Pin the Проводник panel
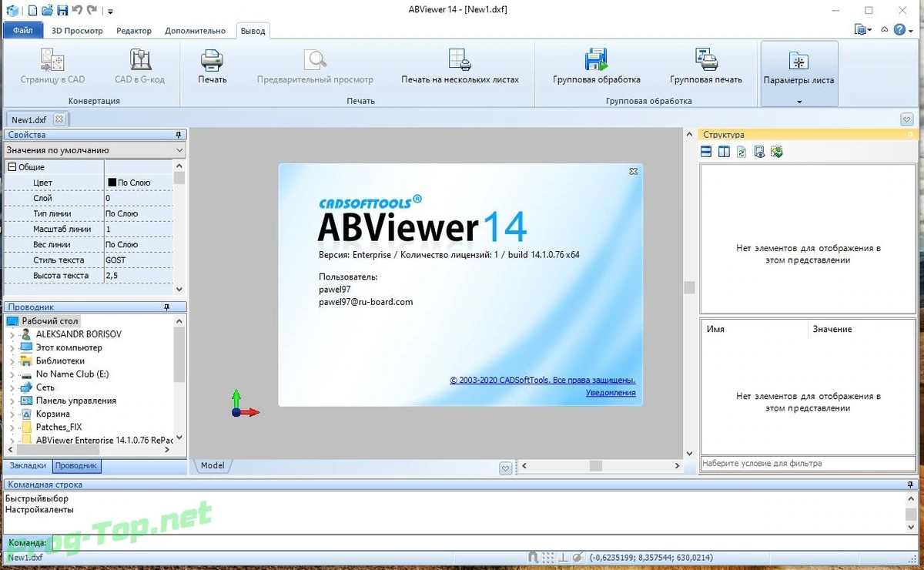The width and height of the screenshot is (924, 570). pos(167,307)
